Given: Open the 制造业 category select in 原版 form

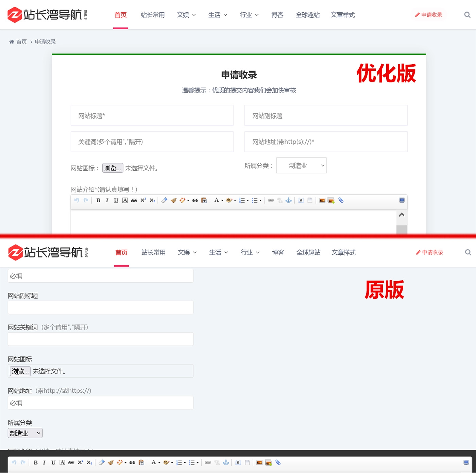Looking at the screenshot, I should click(x=25, y=433).
